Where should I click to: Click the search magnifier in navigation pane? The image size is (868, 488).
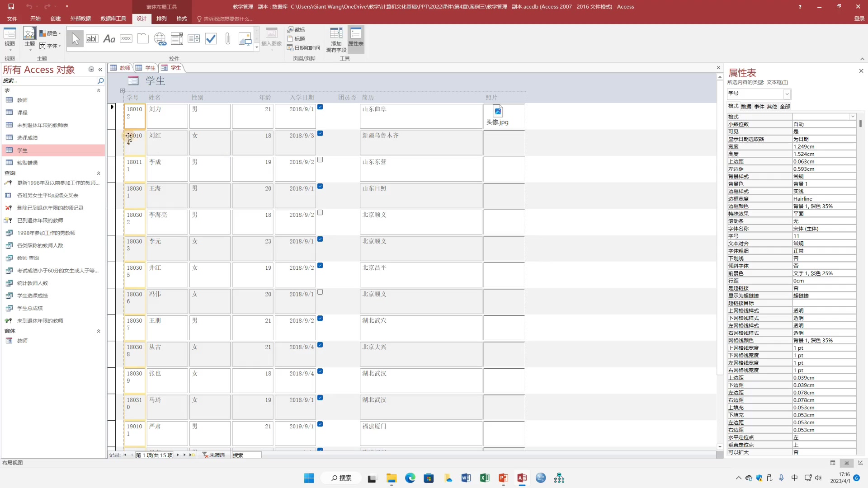click(100, 81)
